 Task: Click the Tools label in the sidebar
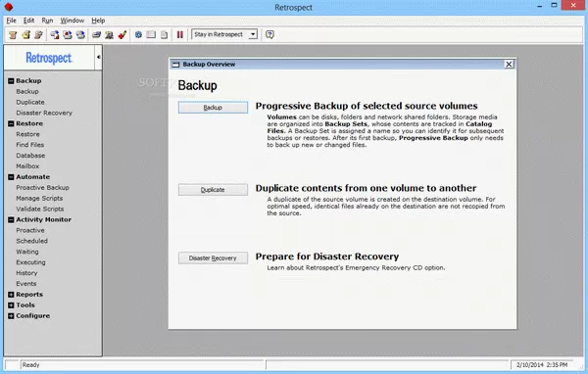pos(25,305)
